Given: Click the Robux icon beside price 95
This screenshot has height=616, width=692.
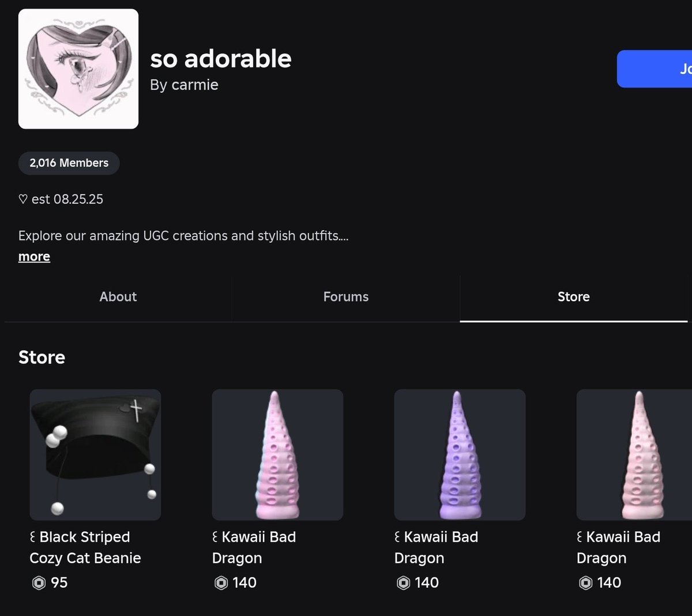Looking at the screenshot, I should [x=39, y=583].
